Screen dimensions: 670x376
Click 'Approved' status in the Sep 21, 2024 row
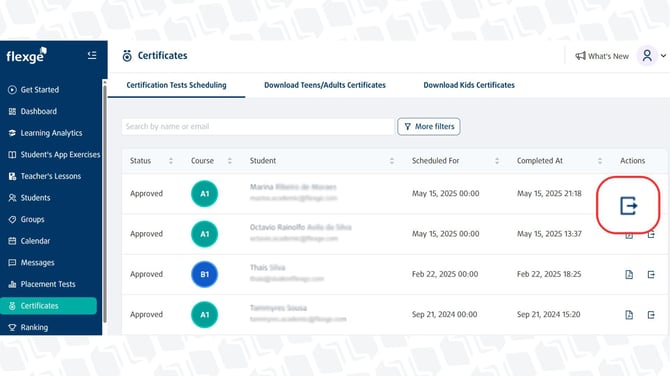(147, 314)
